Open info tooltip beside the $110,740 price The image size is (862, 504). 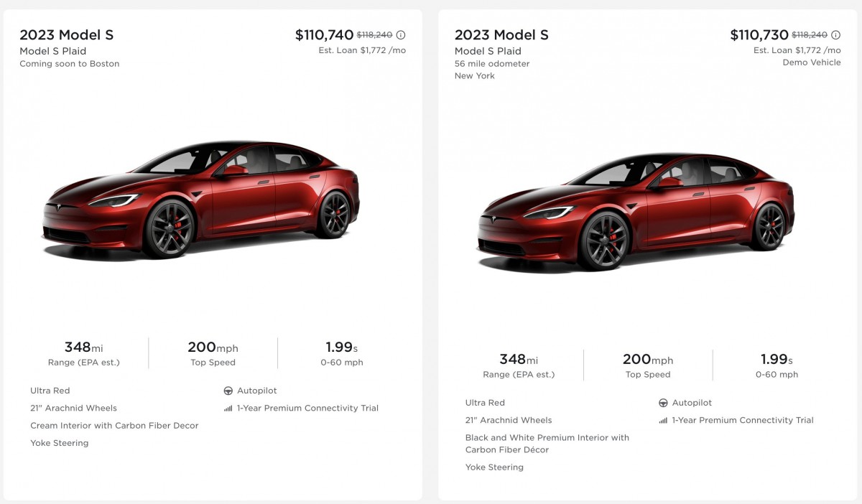(402, 34)
